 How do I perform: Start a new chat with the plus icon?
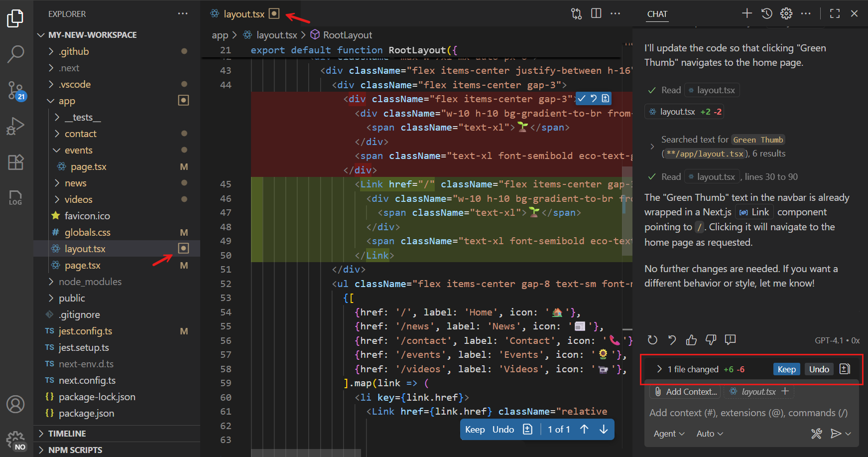click(x=746, y=13)
